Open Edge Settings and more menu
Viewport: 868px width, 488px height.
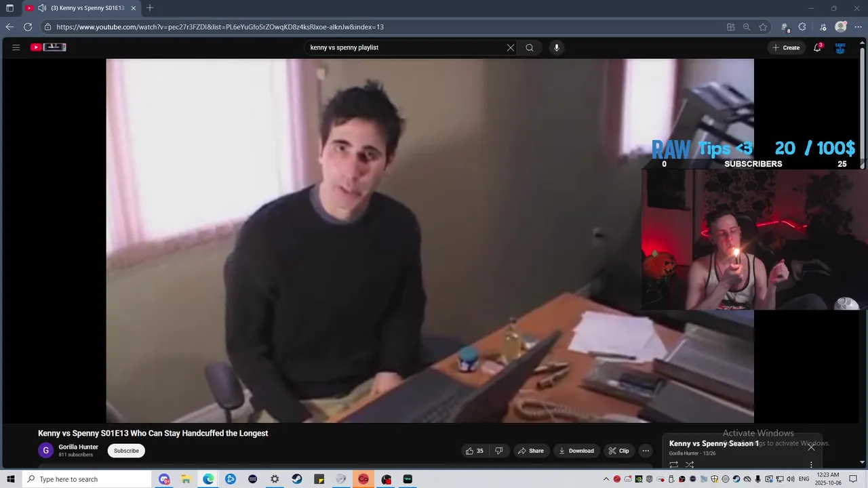pos(858,27)
